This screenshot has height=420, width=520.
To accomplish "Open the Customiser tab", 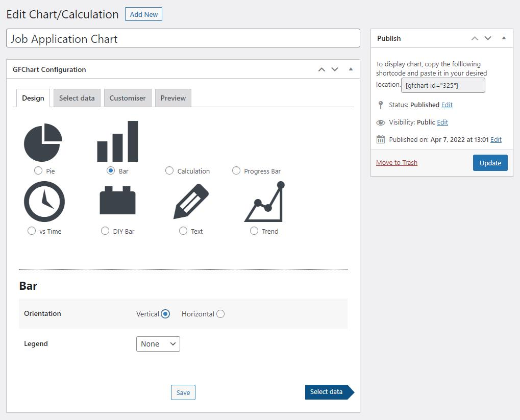I will [x=128, y=98].
